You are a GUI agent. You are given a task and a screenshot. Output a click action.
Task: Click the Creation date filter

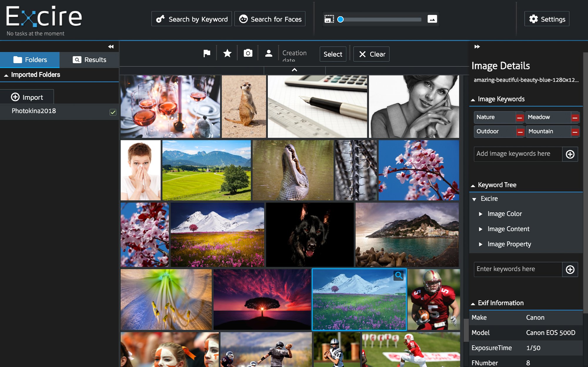coord(294,56)
